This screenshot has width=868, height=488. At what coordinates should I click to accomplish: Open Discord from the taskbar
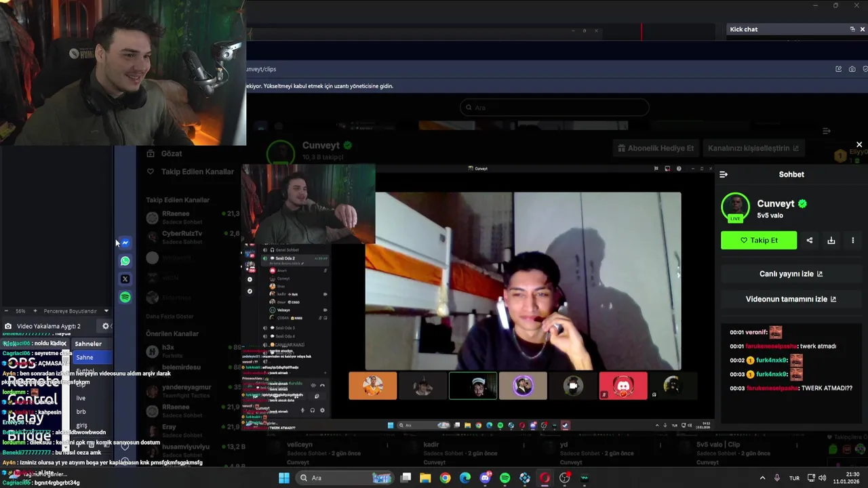point(485,478)
